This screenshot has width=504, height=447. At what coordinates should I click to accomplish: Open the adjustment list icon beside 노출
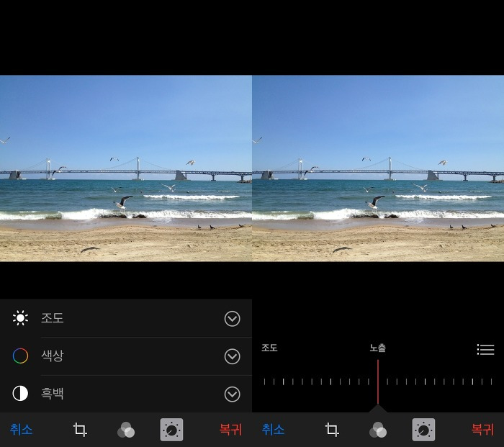click(x=486, y=349)
